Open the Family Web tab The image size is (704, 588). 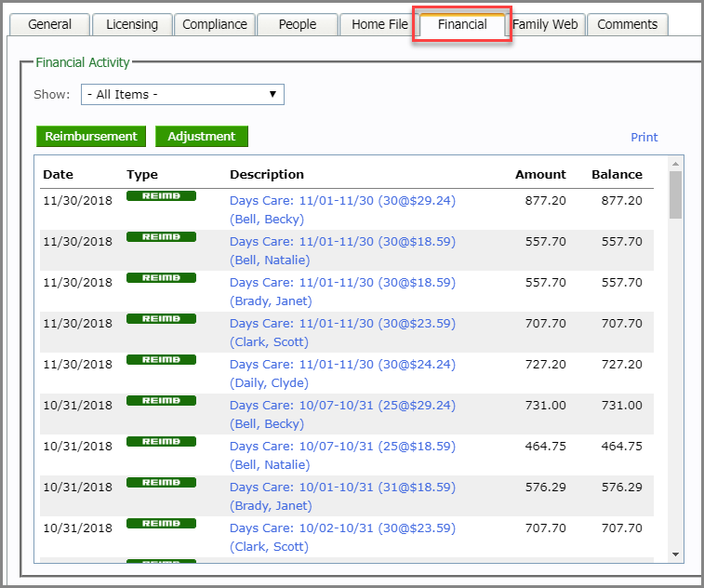(545, 24)
